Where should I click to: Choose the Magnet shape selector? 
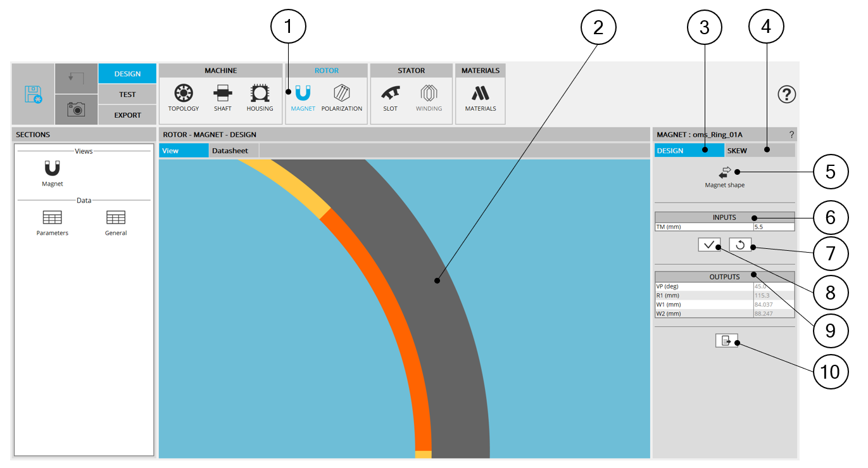click(x=725, y=172)
